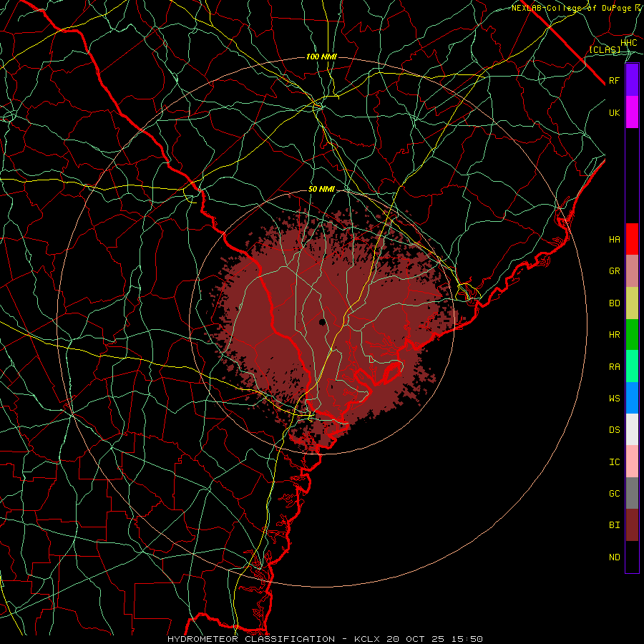Click the BI legend label
The image size is (644, 644).
tap(615, 525)
